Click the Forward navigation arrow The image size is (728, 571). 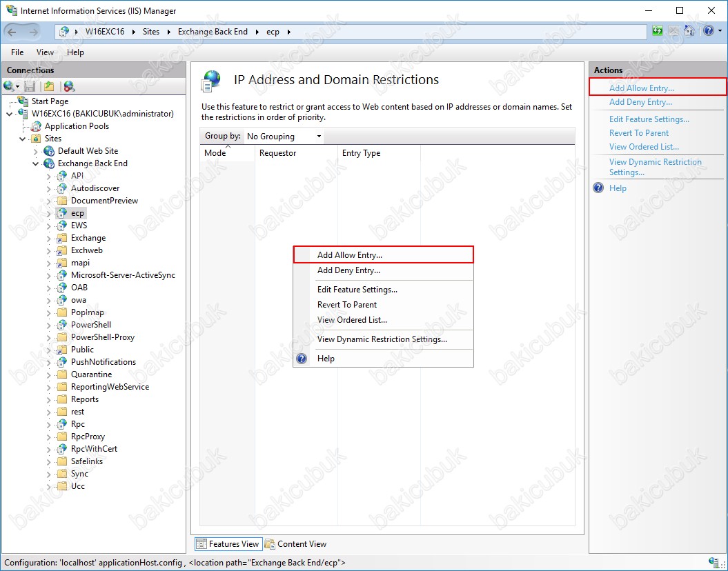pos(34,32)
